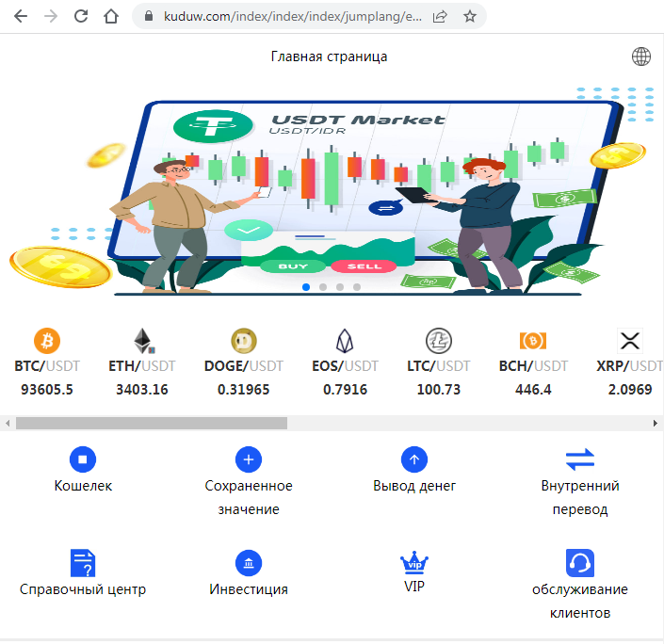The image size is (664, 644).
Task: Click the DOGE price 0.31965
Action: tap(244, 390)
